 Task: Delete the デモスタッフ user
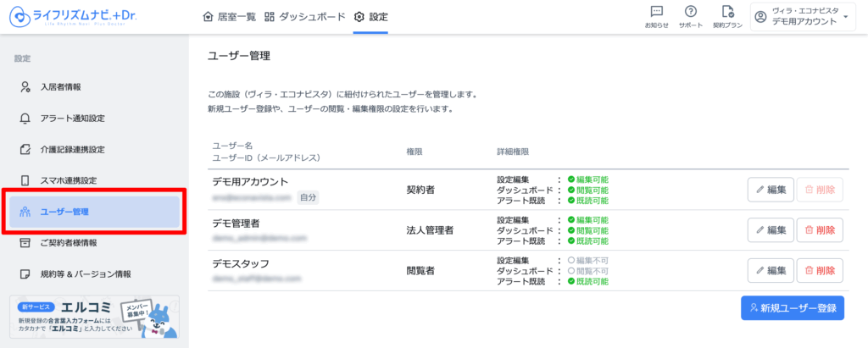pyautogui.click(x=820, y=271)
